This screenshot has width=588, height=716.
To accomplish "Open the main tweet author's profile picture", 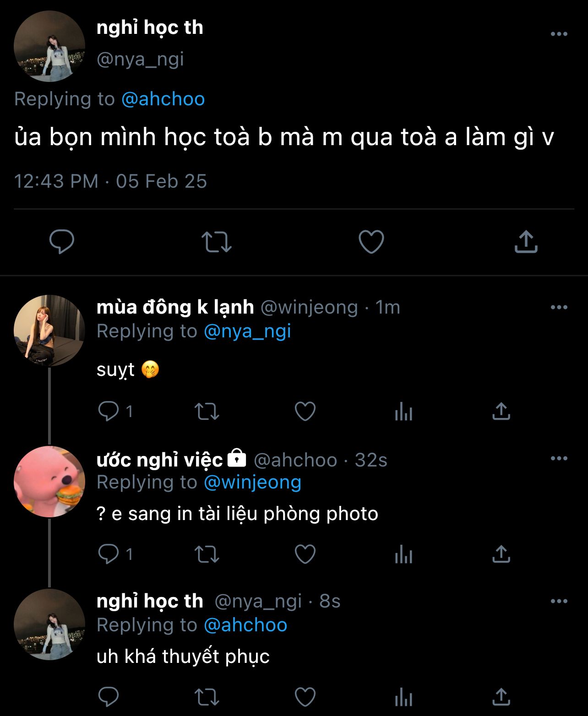I will (49, 46).
